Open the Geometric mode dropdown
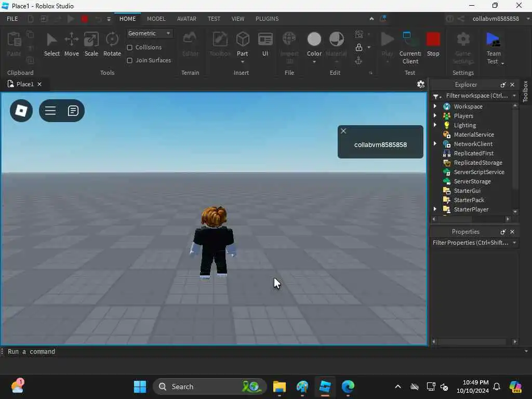The height and width of the screenshot is (399, 532). point(150,33)
